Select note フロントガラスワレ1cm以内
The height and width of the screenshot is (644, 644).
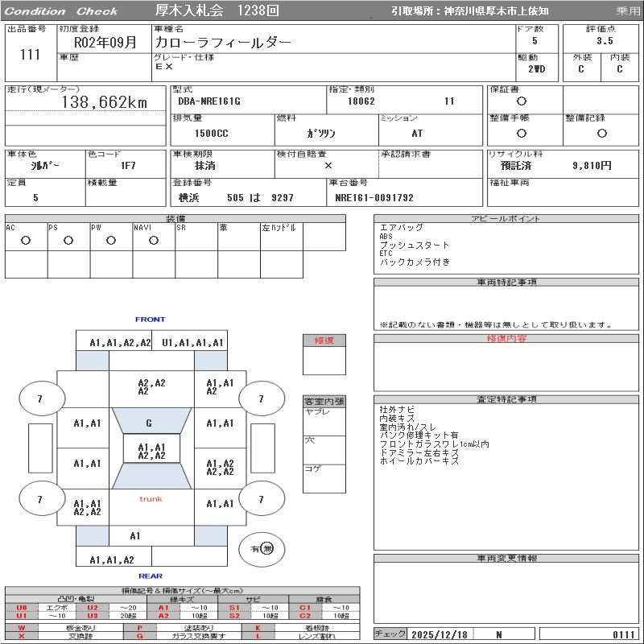pos(434,444)
